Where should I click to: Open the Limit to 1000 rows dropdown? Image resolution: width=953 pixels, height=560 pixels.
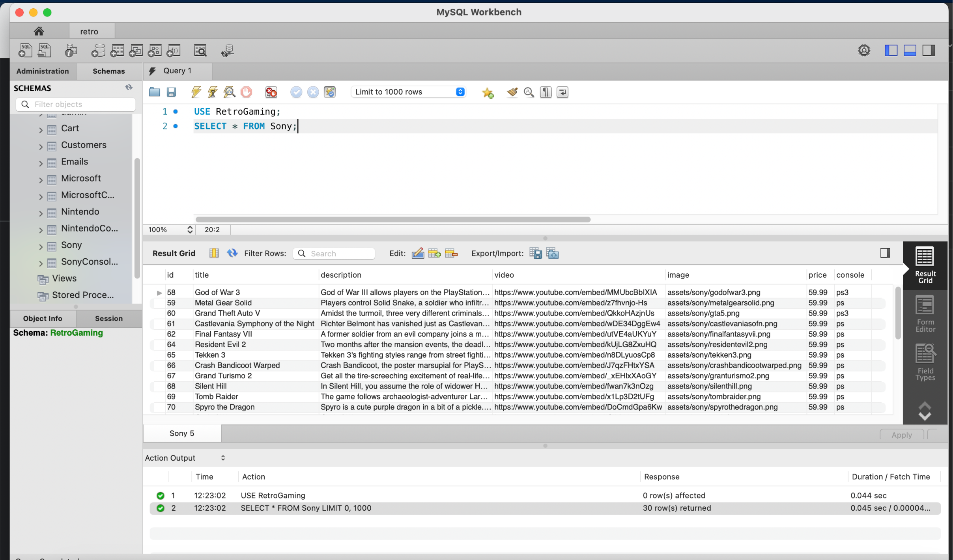tap(409, 92)
